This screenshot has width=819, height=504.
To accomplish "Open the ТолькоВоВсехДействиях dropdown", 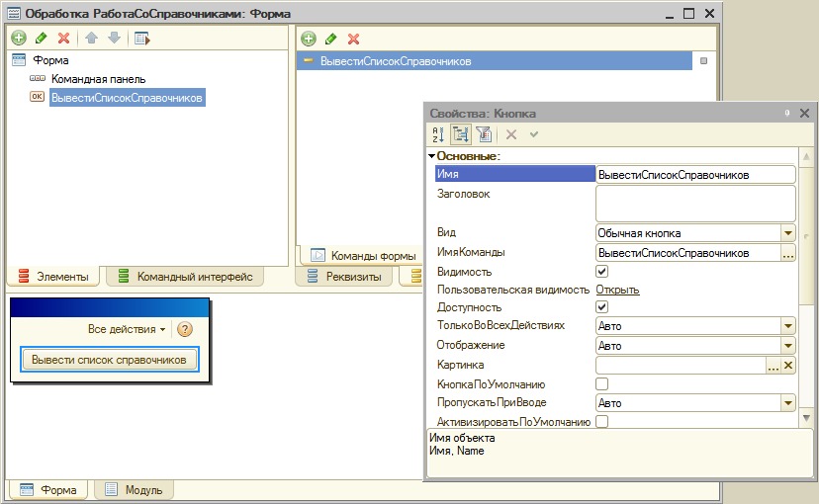I will tap(788, 326).
